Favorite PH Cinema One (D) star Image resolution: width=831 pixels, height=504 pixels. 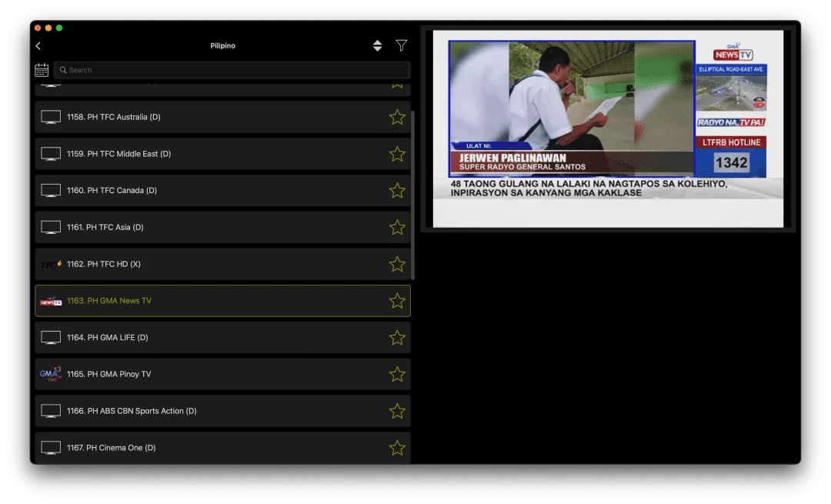coord(397,448)
